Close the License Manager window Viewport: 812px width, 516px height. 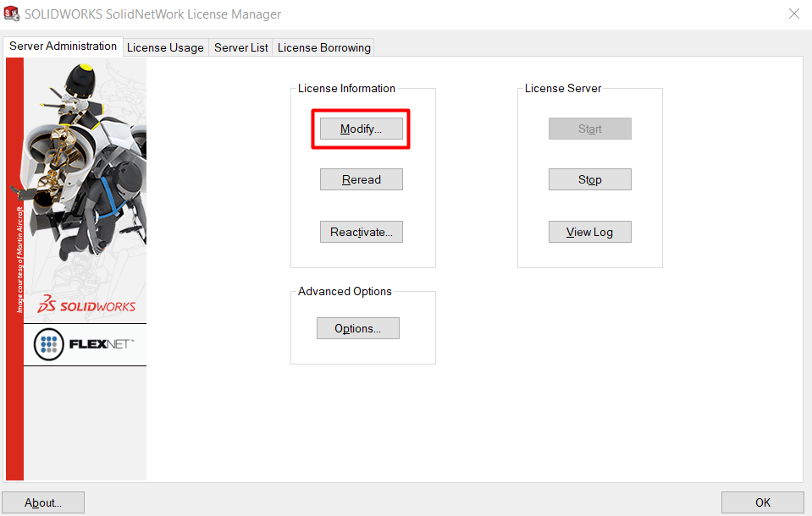[793, 14]
